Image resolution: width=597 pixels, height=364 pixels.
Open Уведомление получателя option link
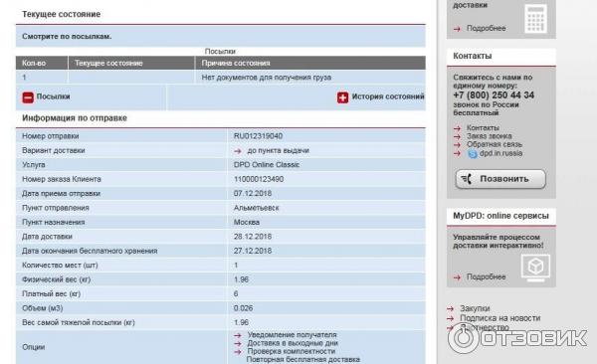(x=292, y=335)
